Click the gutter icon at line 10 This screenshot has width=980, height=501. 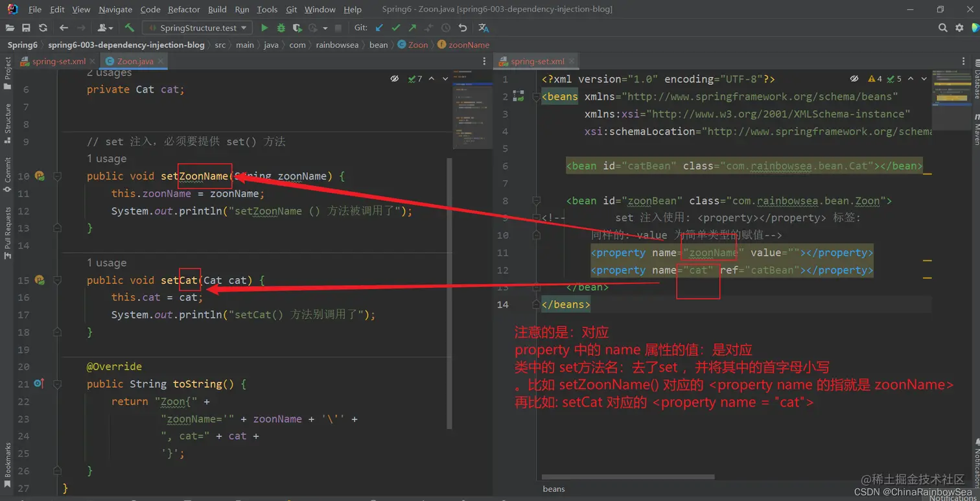tap(40, 176)
